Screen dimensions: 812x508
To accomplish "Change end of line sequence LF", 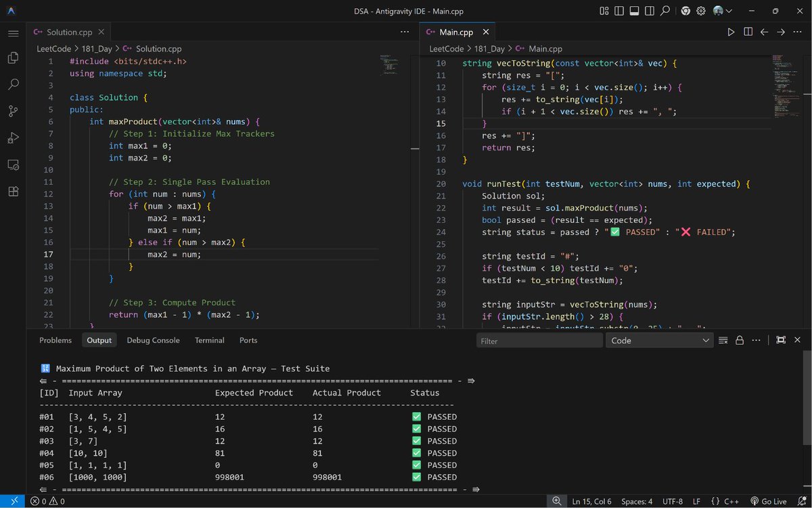I will coord(696,501).
